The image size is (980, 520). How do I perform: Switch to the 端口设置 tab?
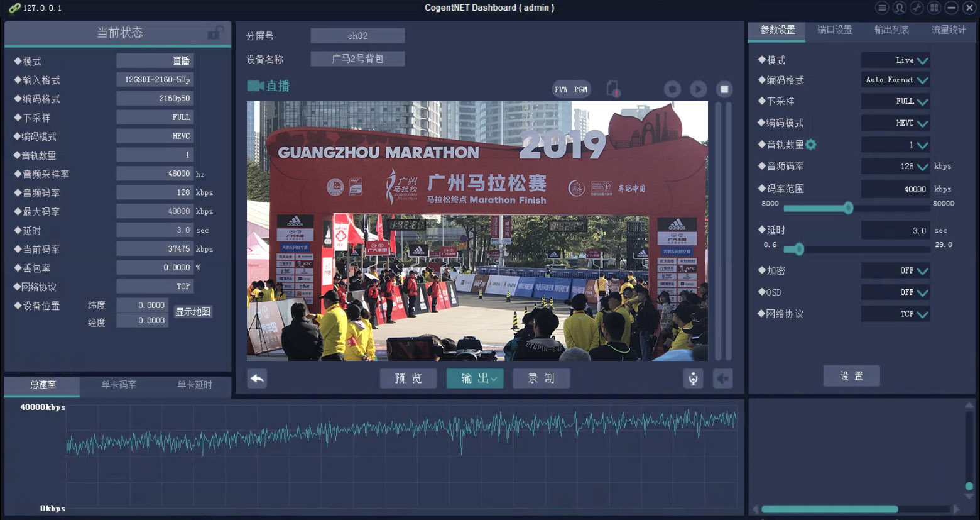834,30
